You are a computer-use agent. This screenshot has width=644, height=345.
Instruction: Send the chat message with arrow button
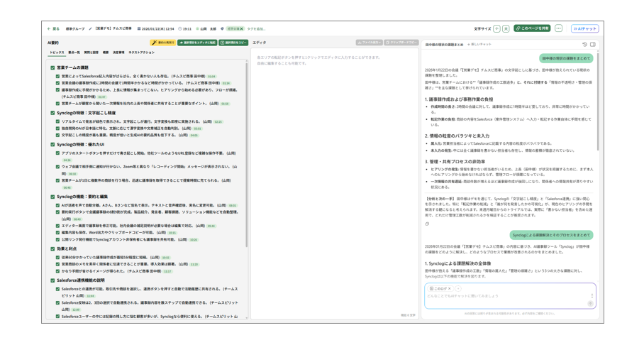(590, 304)
